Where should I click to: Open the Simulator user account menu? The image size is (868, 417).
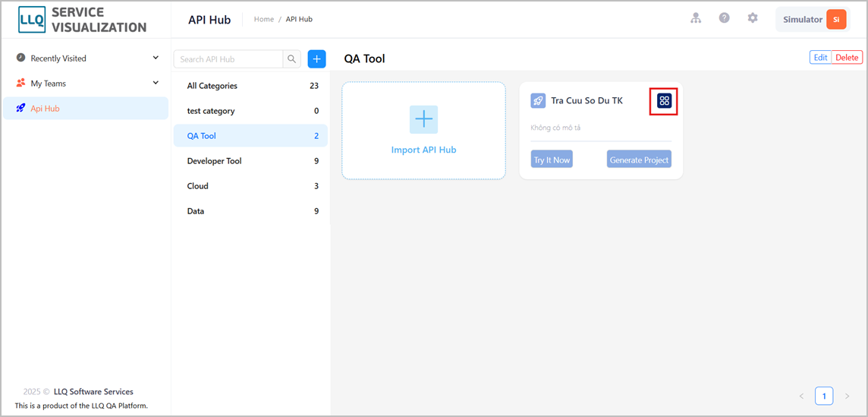(x=813, y=20)
